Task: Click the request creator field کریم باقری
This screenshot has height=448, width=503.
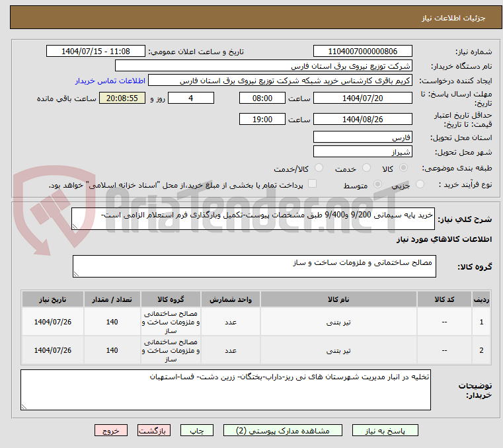Action: tap(280, 80)
